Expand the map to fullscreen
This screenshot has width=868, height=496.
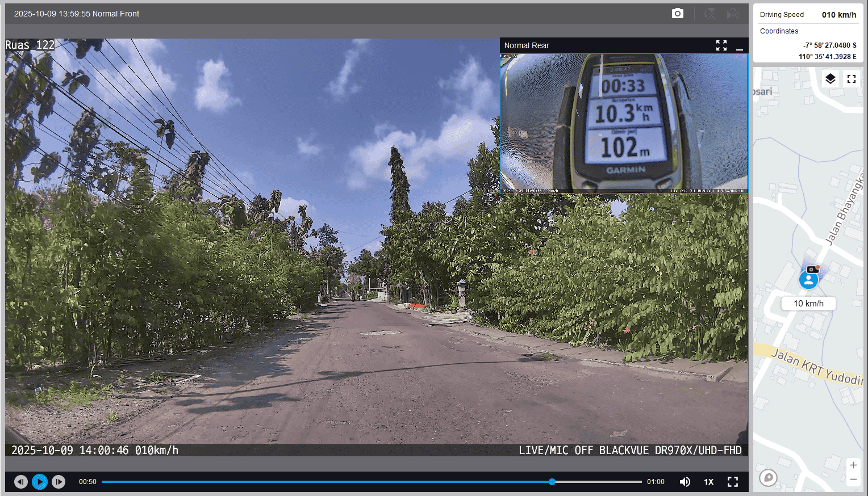pos(851,79)
